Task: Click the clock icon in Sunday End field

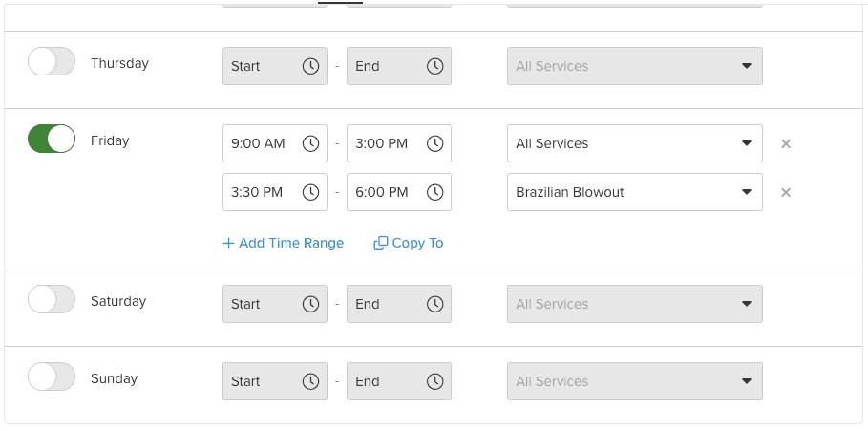Action: [434, 381]
